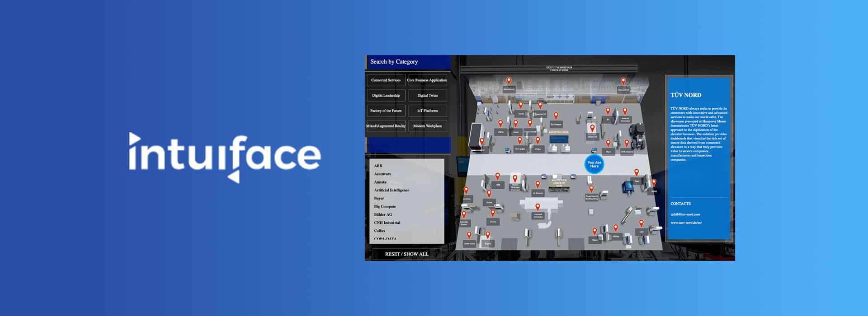
Task: Click the COPA-DATA map pin
Action: coord(469,235)
